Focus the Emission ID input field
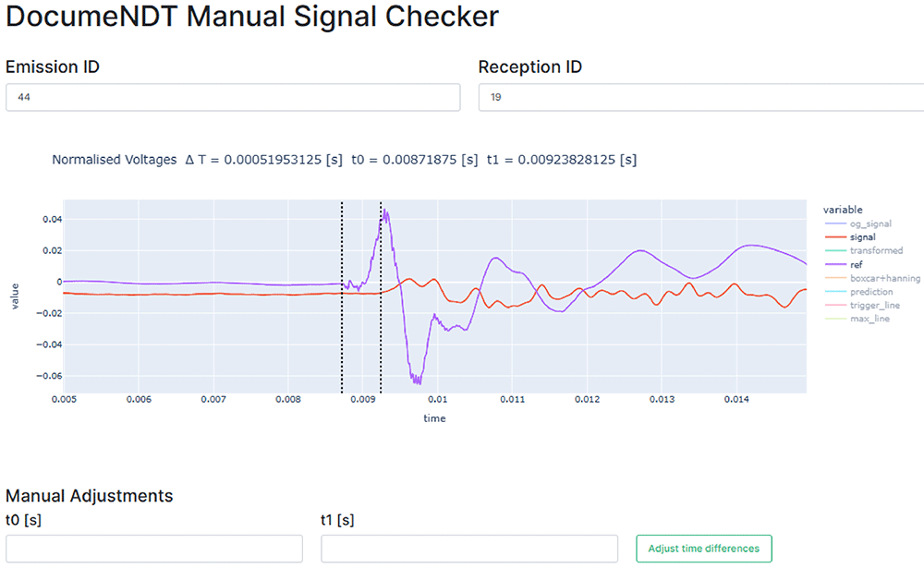 (x=233, y=97)
